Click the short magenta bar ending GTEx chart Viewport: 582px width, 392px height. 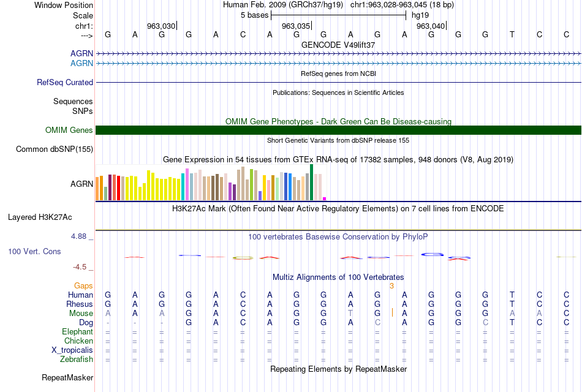[325, 198]
